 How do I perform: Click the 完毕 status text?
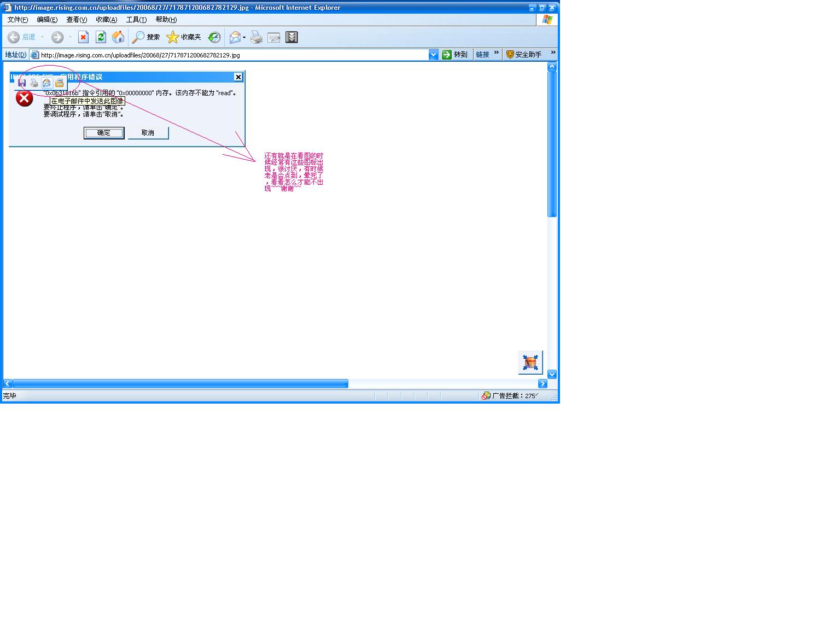coord(10,396)
